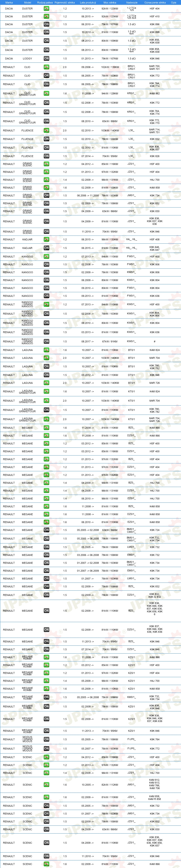This screenshot has height=868, width=181.
Task: Select the H5F 410 engine code cell
Action: click(155, 16)
